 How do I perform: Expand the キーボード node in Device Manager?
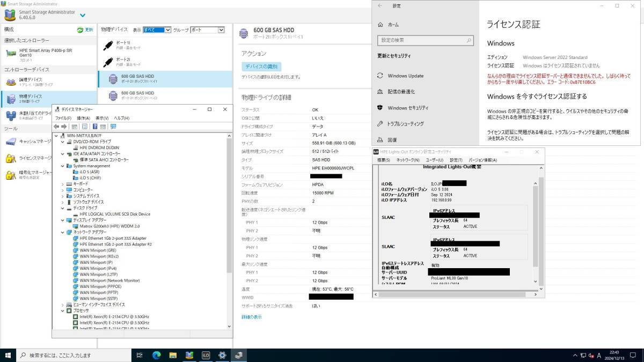pos(63,184)
